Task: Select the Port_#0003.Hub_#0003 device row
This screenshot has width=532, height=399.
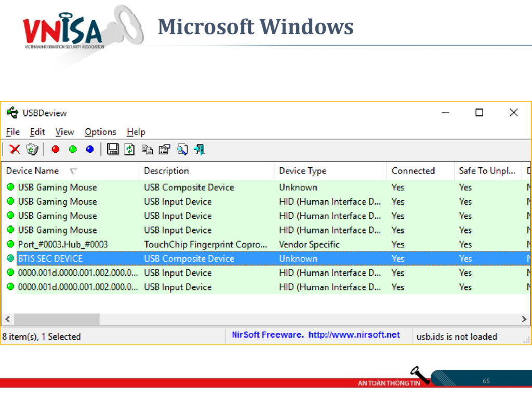Action: 267,244
